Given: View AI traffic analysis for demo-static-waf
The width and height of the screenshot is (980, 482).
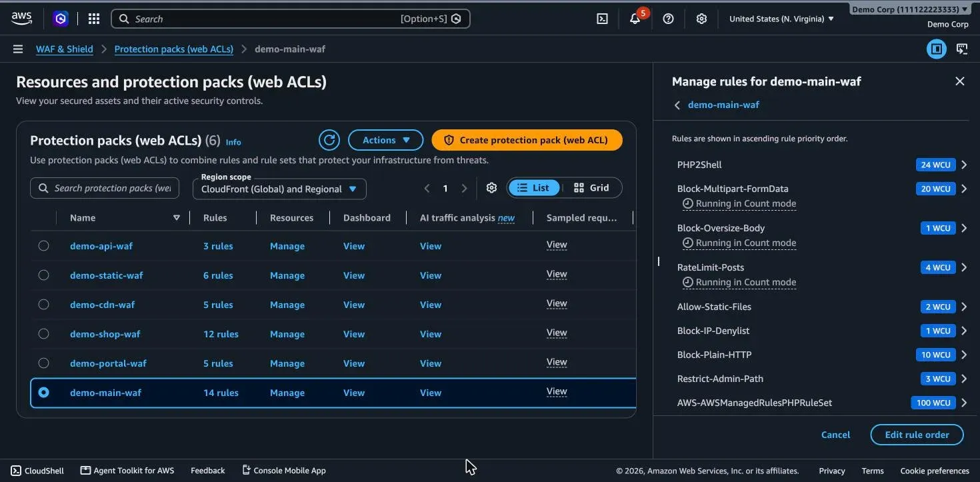Looking at the screenshot, I should [431, 275].
